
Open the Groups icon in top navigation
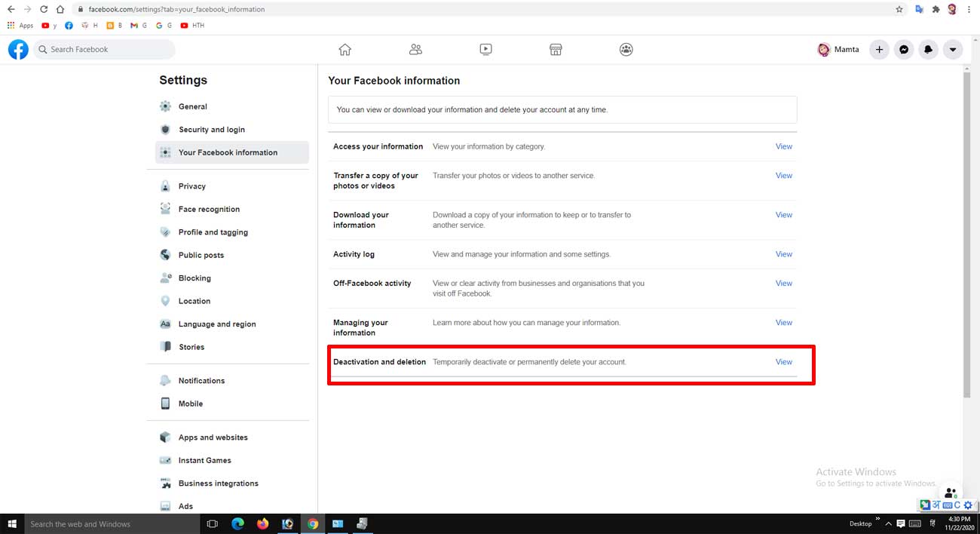(x=626, y=50)
